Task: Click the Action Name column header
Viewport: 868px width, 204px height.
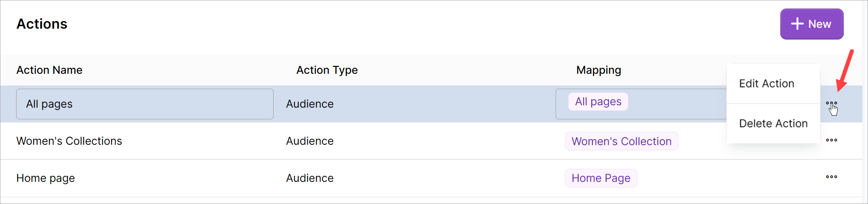Action: coord(49,70)
